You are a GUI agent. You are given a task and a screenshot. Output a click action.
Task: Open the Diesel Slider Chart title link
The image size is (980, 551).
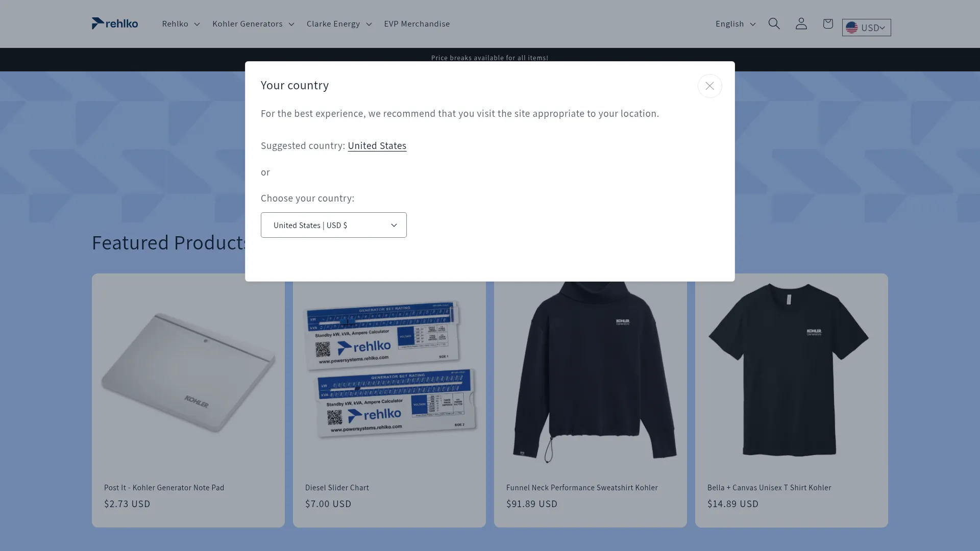(x=337, y=488)
